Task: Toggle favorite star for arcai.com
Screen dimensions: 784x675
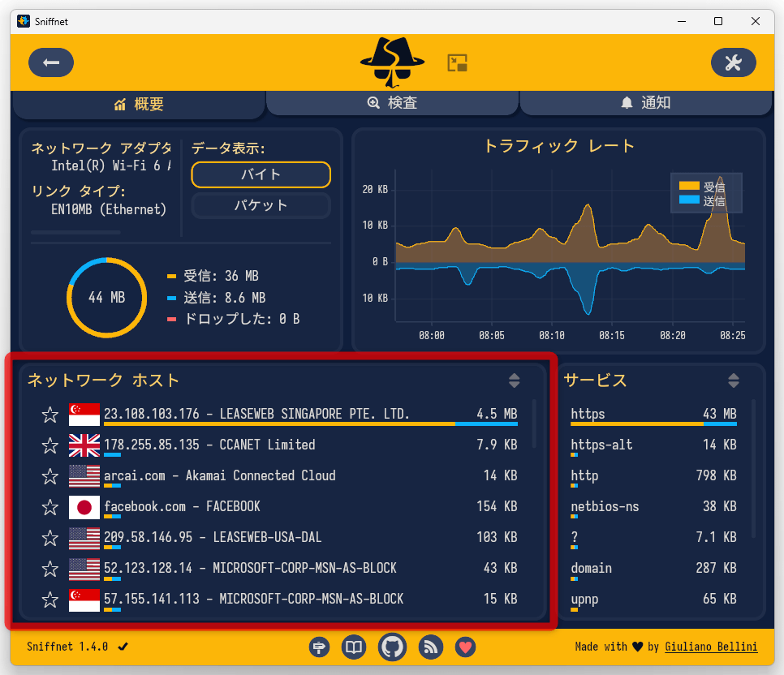Action: click(50, 476)
